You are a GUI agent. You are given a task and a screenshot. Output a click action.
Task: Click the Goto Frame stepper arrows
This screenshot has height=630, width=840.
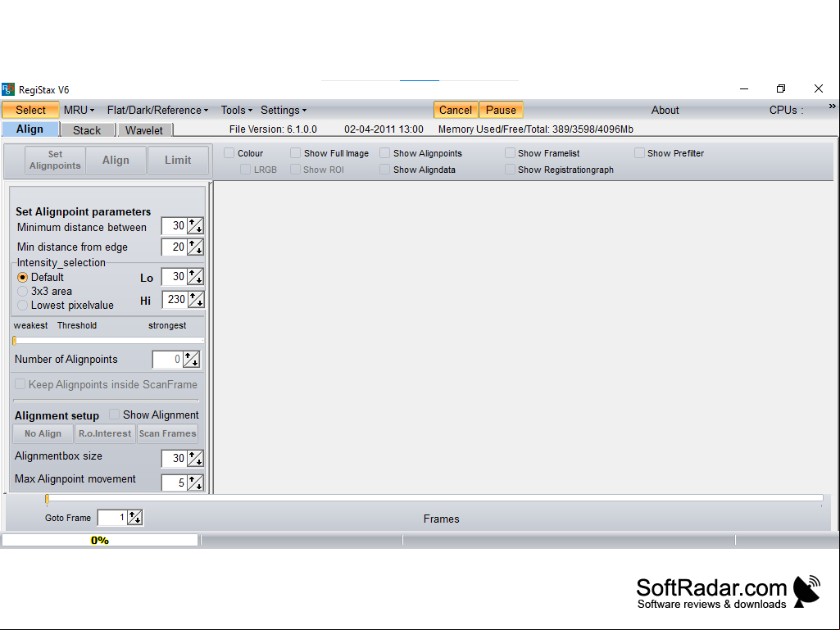tap(135, 518)
